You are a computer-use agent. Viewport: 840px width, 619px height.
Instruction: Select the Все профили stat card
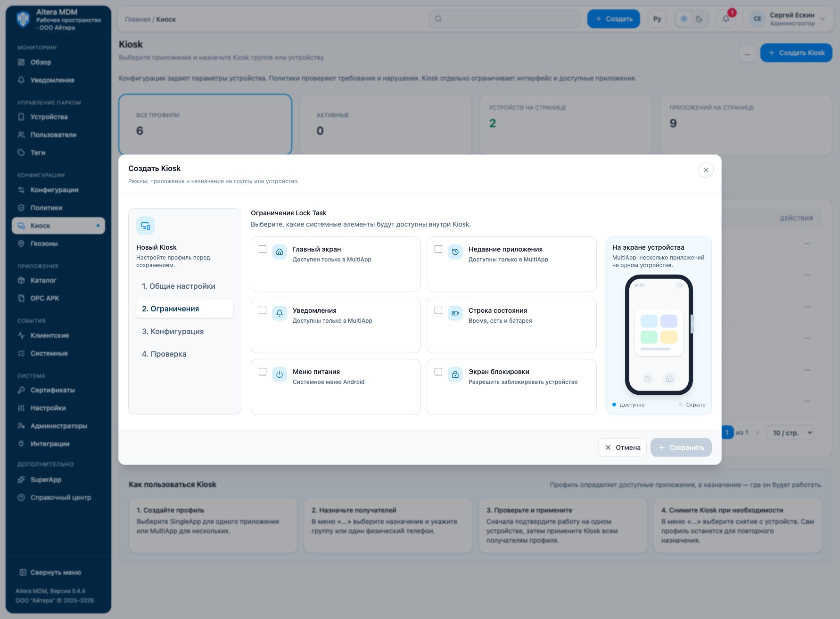tap(206, 124)
